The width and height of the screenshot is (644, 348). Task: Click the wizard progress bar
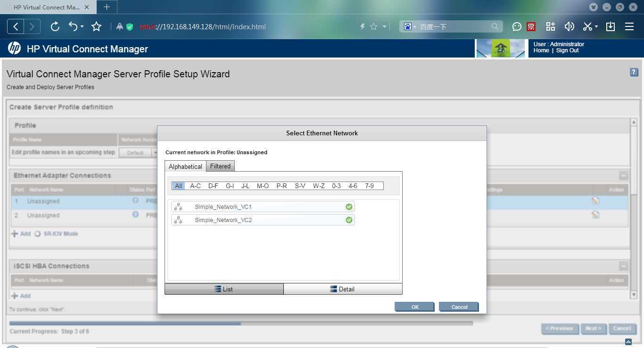pyautogui.click(x=241, y=323)
